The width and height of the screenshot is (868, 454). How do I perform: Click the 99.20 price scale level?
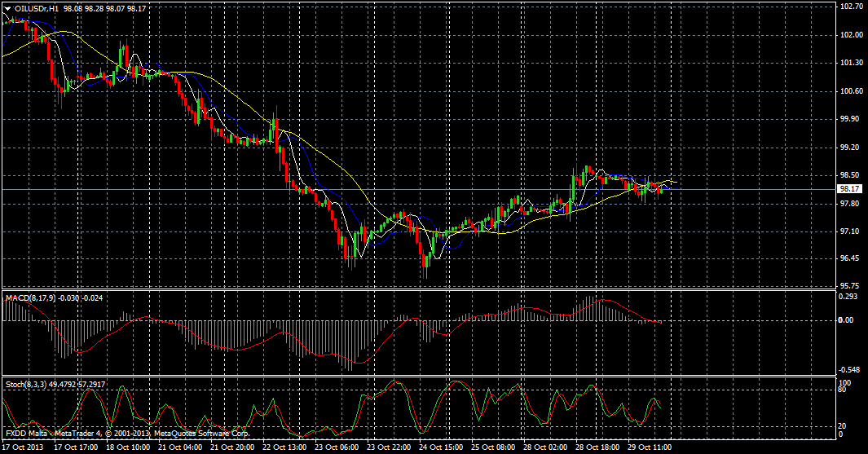(x=851, y=147)
